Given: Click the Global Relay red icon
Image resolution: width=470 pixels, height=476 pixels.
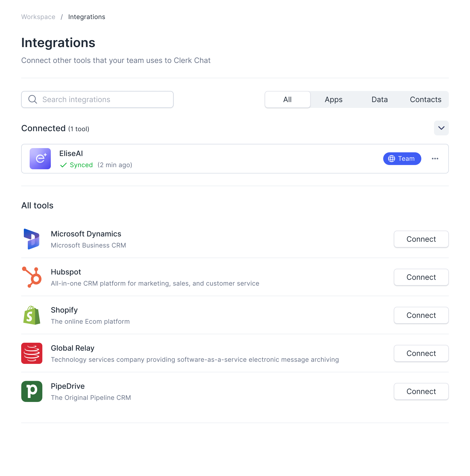Looking at the screenshot, I should pos(32,353).
